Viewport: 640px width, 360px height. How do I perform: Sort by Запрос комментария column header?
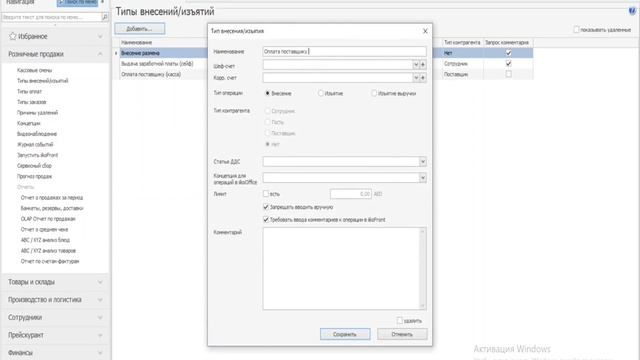(507, 42)
